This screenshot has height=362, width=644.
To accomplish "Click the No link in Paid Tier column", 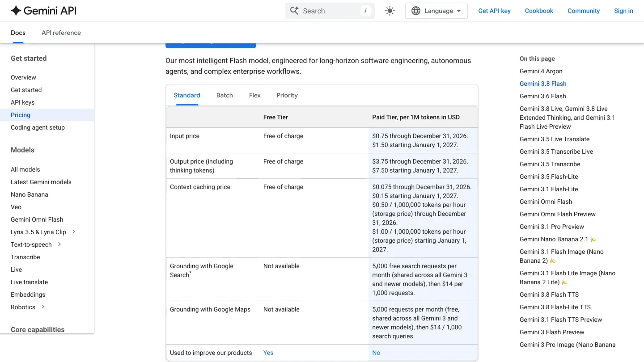I will click(x=376, y=353).
